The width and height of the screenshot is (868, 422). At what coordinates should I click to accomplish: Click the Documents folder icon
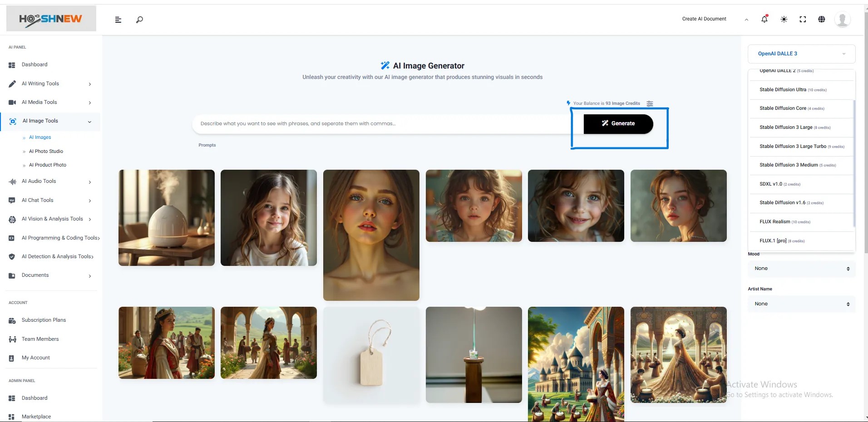[12, 275]
